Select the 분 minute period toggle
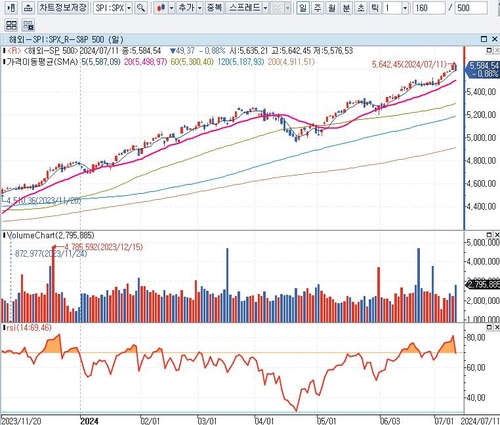The height and width of the screenshot is (425, 500). tap(346, 8)
